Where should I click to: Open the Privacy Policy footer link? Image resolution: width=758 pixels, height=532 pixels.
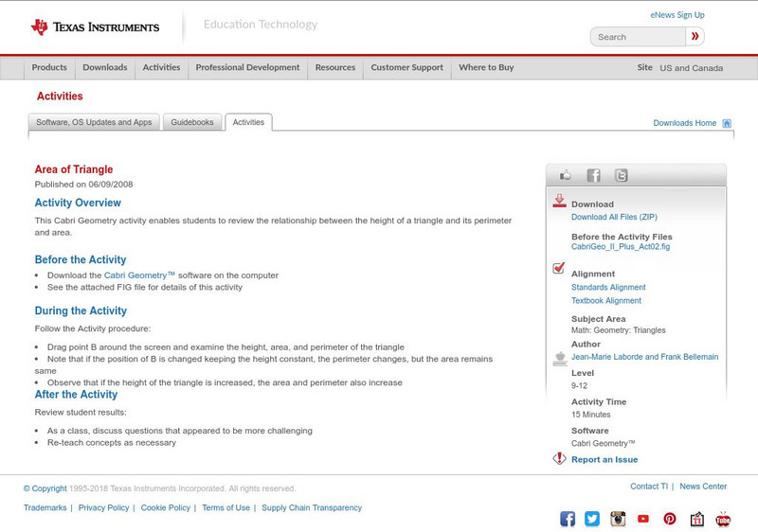103,508
